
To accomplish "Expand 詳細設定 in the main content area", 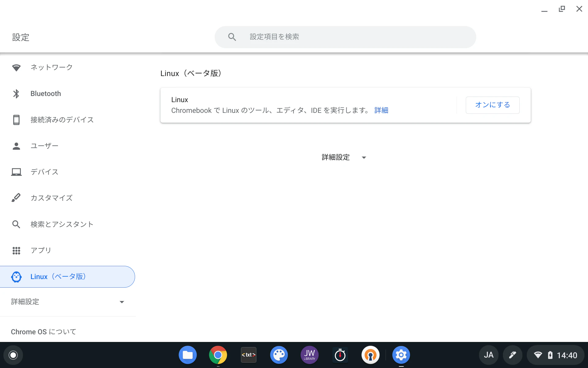I will (344, 157).
